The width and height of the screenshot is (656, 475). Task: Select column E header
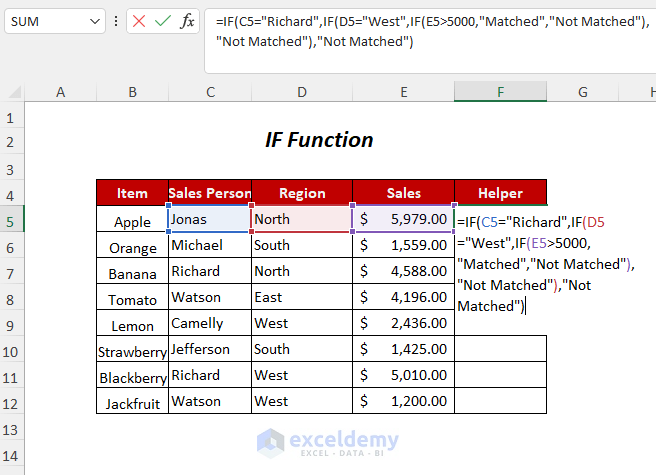click(403, 92)
